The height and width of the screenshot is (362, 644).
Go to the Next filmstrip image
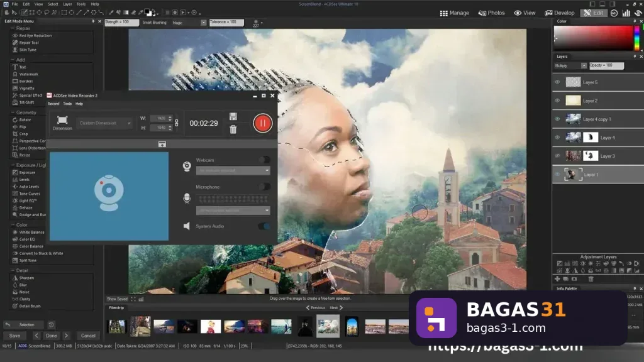[336, 307]
